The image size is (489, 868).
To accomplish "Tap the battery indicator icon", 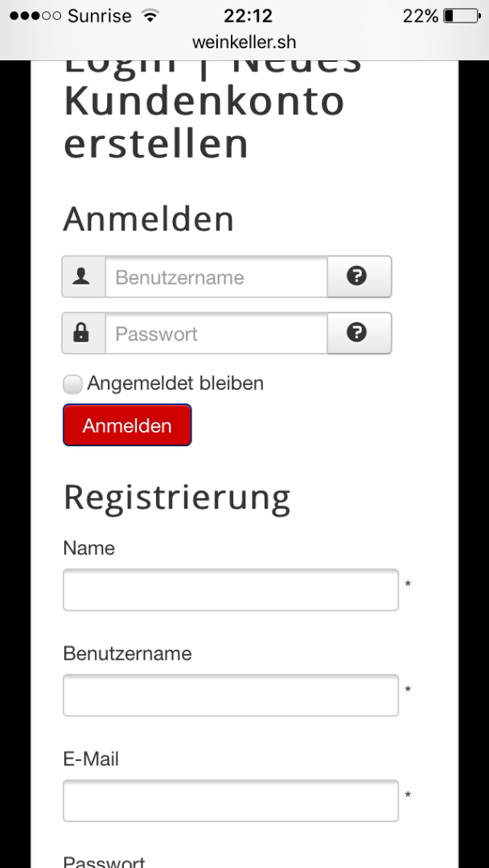I will 461,16.
